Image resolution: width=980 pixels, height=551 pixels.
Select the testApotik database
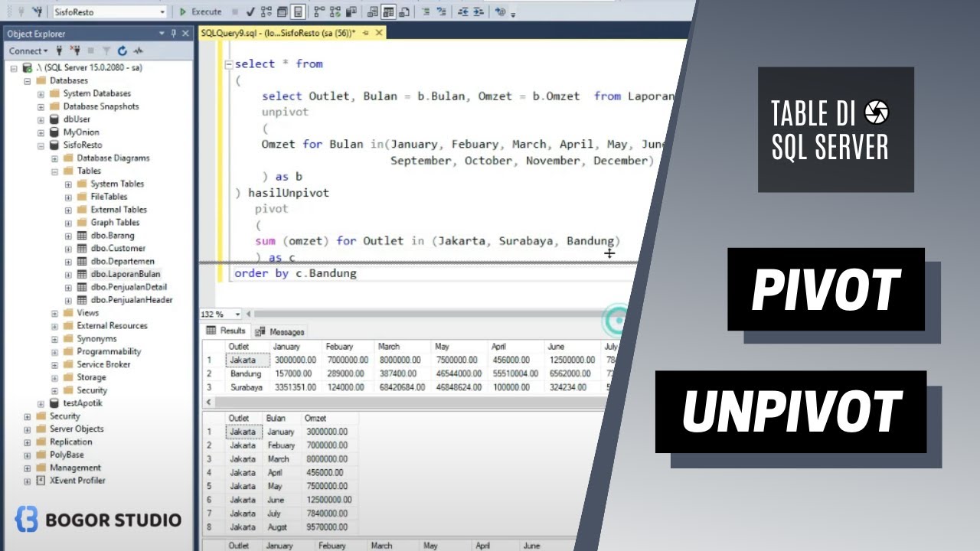82,403
